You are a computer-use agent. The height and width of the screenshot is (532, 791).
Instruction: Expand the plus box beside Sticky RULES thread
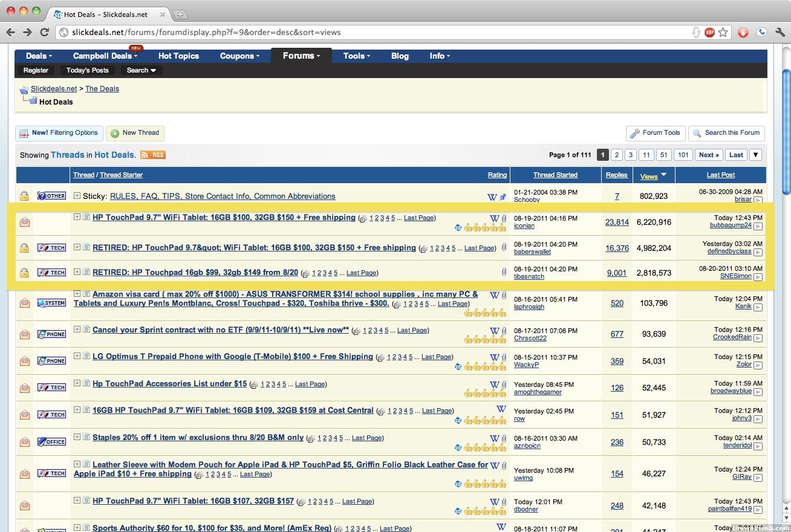click(x=77, y=196)
